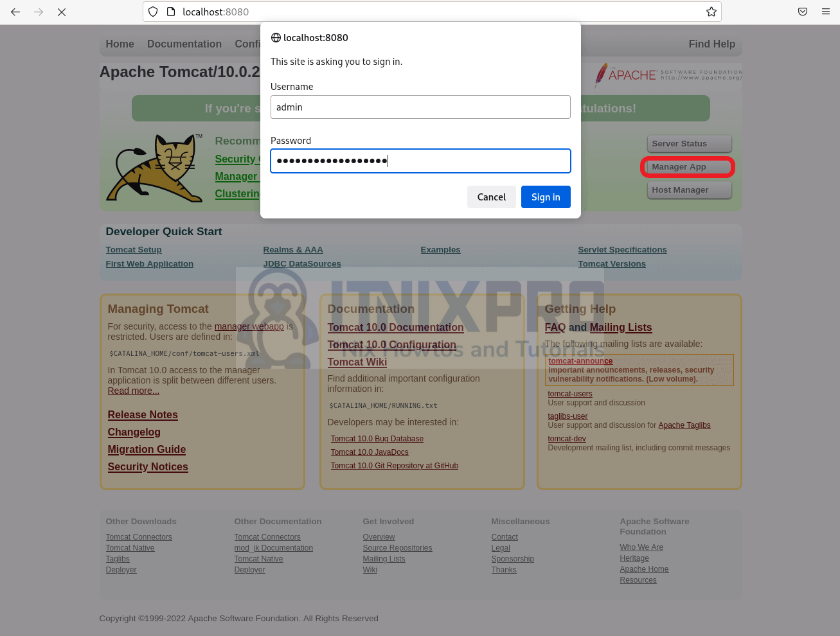Click the Server Status button

688,144
